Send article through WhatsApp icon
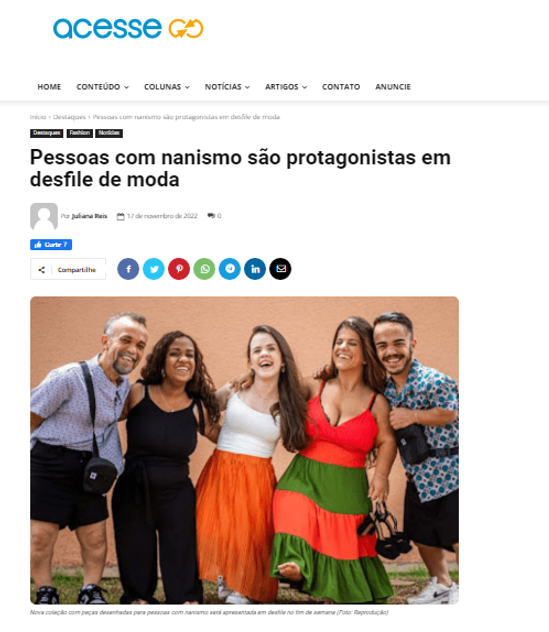Viewport: 549px width, 632px height. point(204,269)
